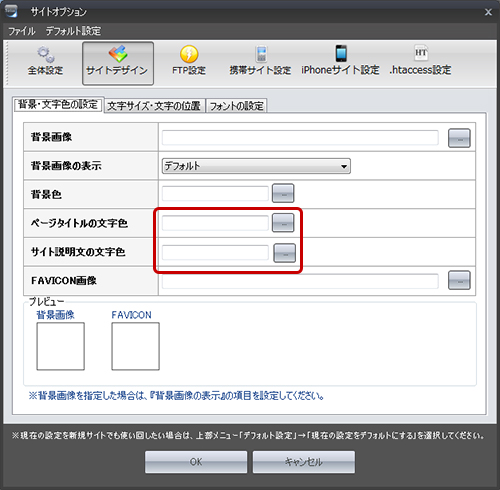Click the キャンセル button
The image size is (500, 490).
coord(304,462)
